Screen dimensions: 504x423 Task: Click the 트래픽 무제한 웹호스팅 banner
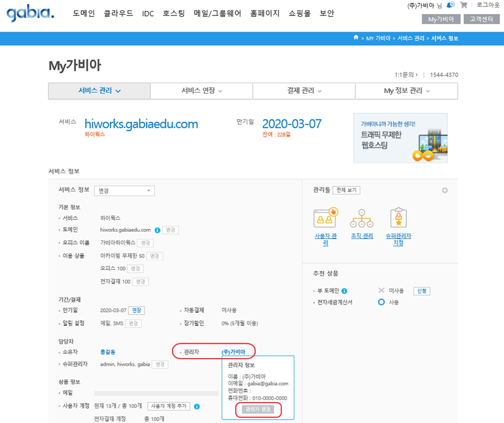click(x=400, y=138)
